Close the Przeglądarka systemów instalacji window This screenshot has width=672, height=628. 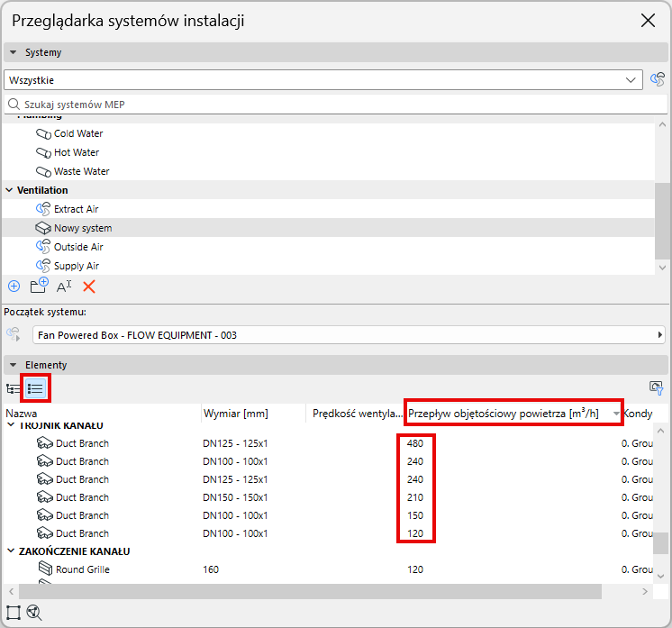click(x=648, y=20)
